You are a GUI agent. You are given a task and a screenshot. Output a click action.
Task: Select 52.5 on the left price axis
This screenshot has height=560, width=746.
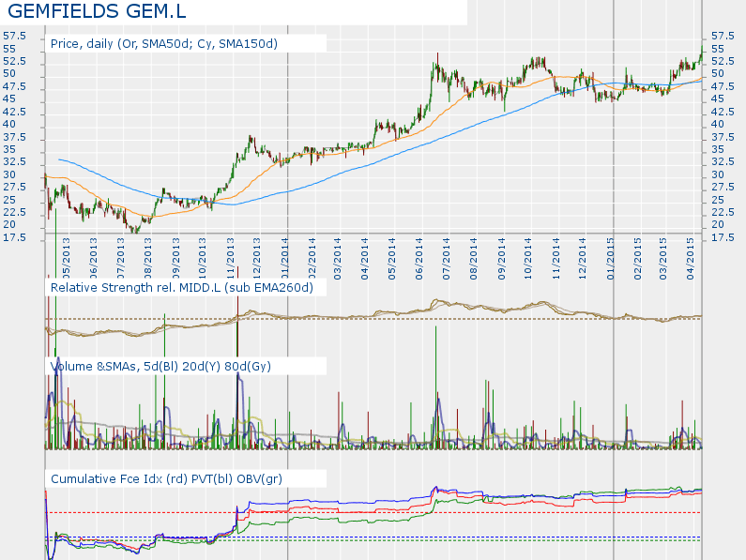(15, 61)
